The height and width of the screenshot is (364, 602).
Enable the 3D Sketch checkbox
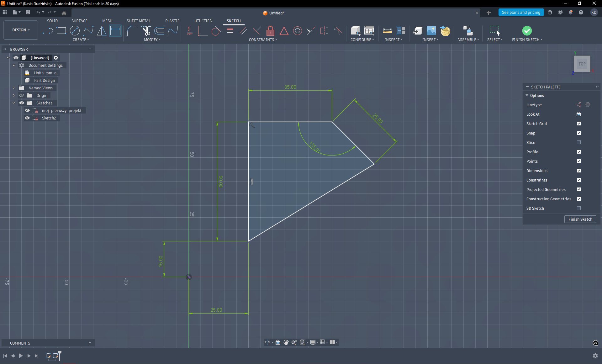[x=579, y=208]
